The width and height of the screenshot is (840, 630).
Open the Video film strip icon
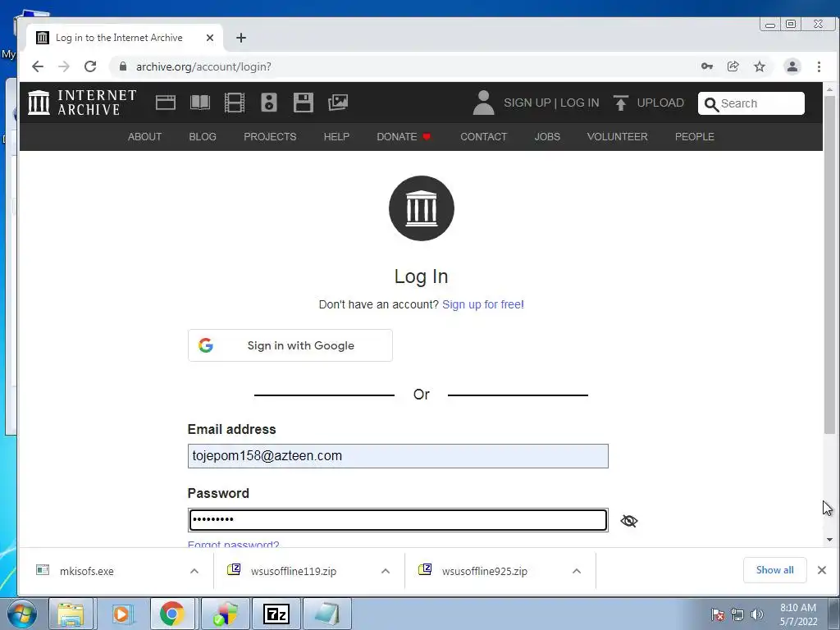tap(234, 103)
